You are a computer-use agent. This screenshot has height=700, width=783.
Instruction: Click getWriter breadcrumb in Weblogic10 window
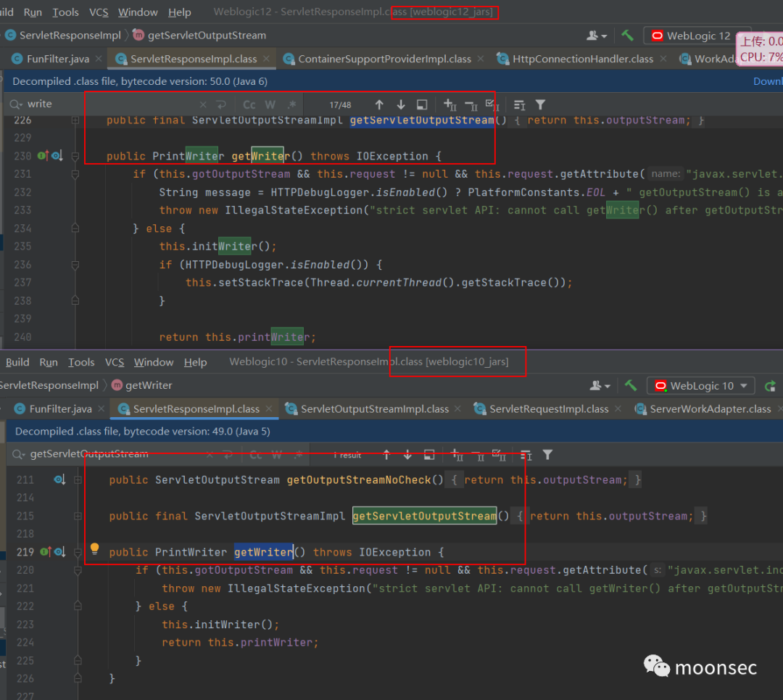(x=149, y=385)
